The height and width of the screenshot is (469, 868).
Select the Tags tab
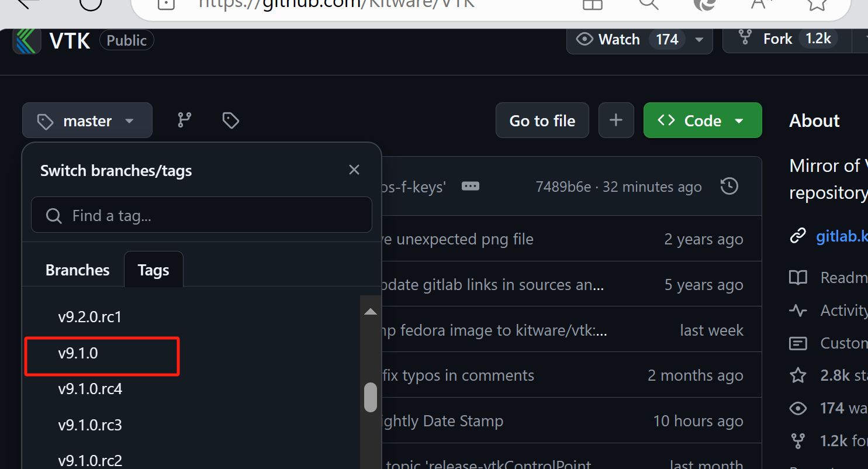coord(154,270)
